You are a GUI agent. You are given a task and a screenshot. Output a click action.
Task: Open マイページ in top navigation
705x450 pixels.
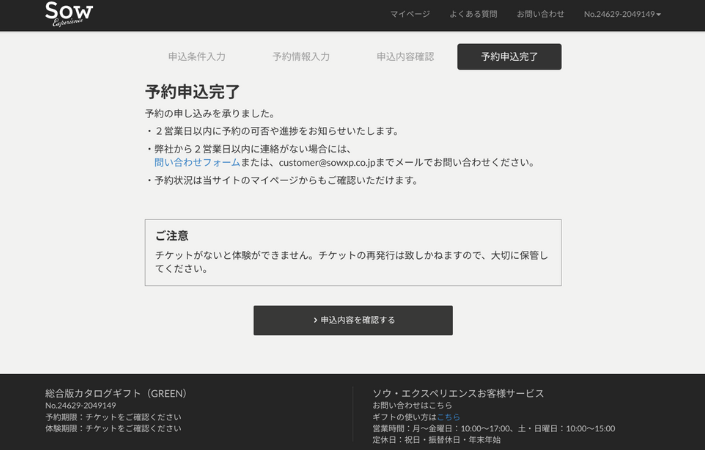410,14
